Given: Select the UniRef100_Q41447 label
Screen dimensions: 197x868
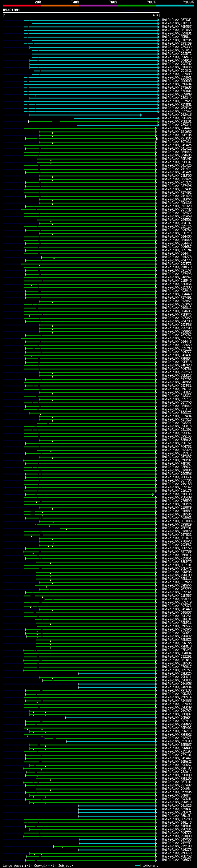Looking at the screenshot, I should point(177,758).
